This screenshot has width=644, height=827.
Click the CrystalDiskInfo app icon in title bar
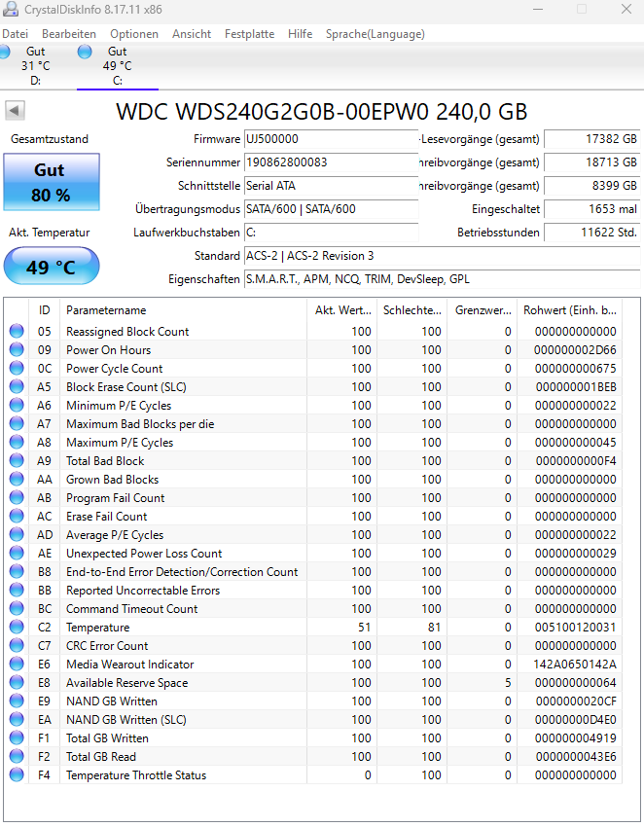11,9
